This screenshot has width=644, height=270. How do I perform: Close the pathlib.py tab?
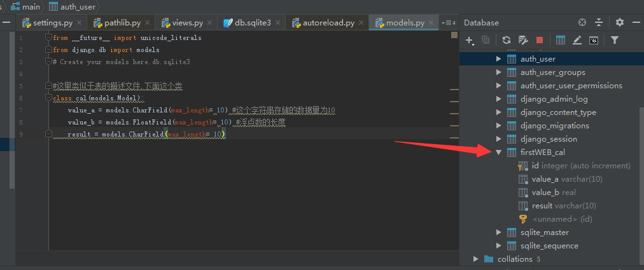click(148, 23)
